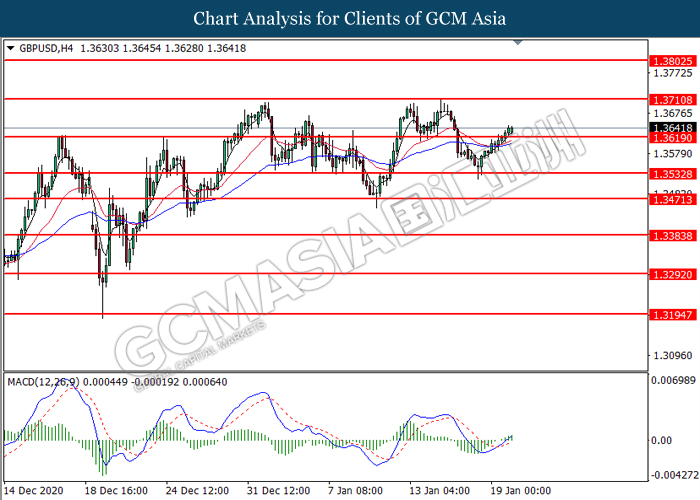Click the 31 Dec 12:00 time label
The image size is (700, 500).
[x=279, y=491]
